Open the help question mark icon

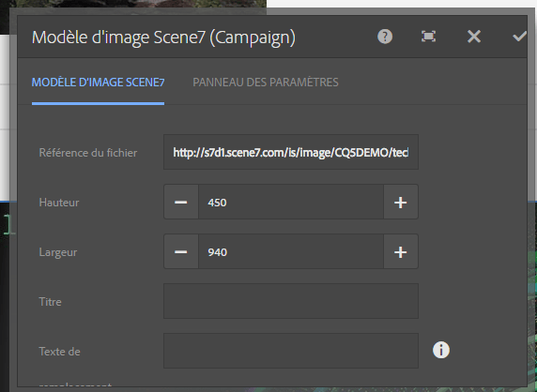tap(385, 37)
